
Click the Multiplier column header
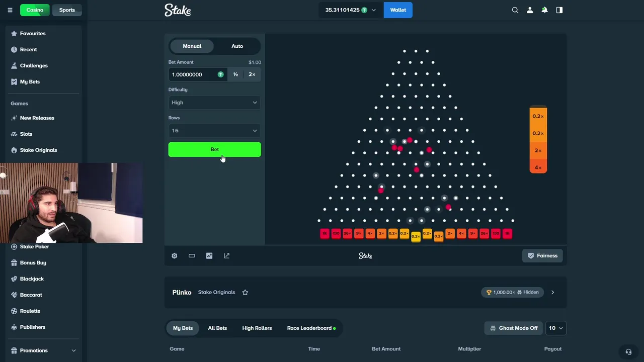tap(469, 349)
